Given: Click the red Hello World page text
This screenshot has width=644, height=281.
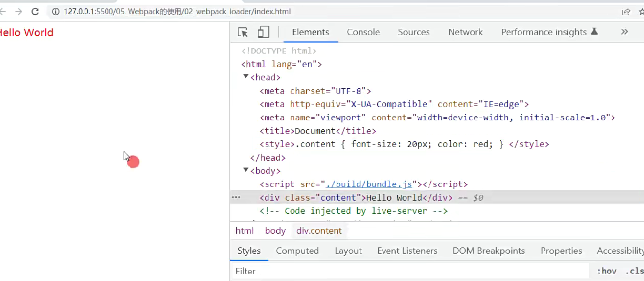Looking at the screenshot, I should 26,33.
